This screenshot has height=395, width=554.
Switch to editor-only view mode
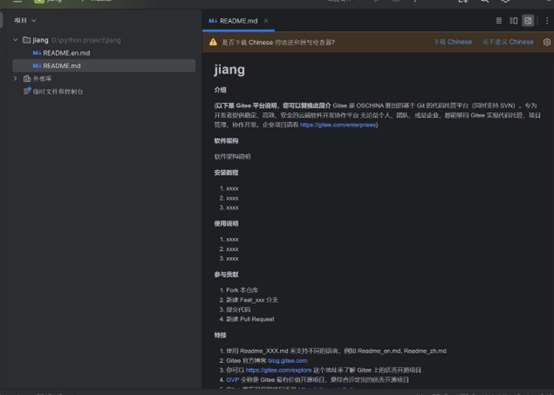(x=499, y=21)
